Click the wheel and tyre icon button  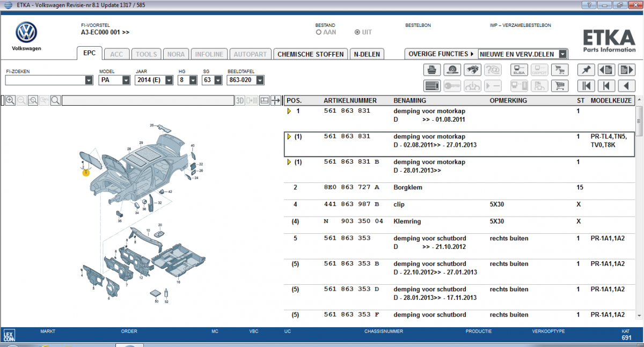pos(452,70)
